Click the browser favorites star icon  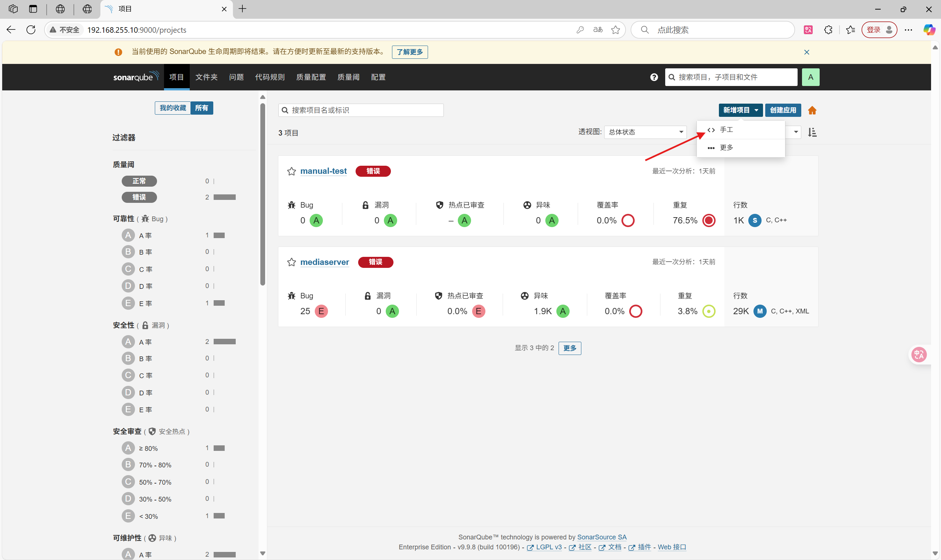point(616,30)
